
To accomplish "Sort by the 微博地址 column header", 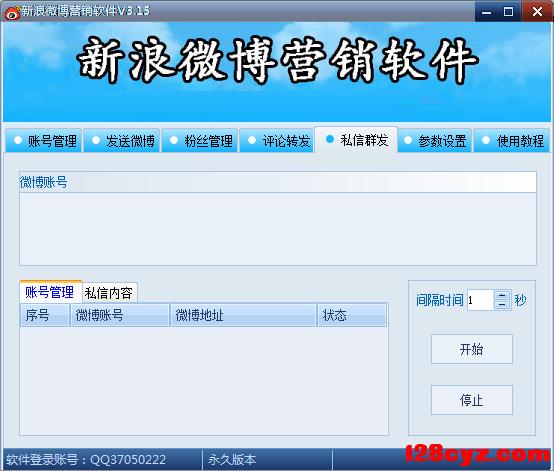I will coord(243,315).
